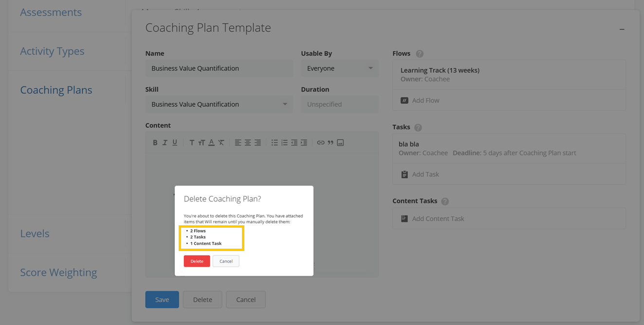This screenshot has height=325, width=644.
Task: Open the text color tool
Action: click(x=211, y=143)
